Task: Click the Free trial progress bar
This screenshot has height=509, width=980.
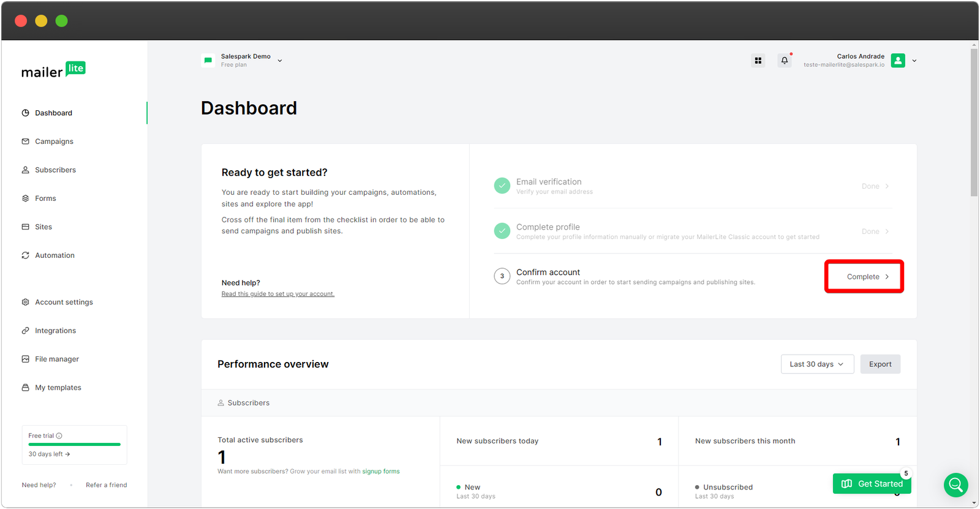Action: pos(74,444)
